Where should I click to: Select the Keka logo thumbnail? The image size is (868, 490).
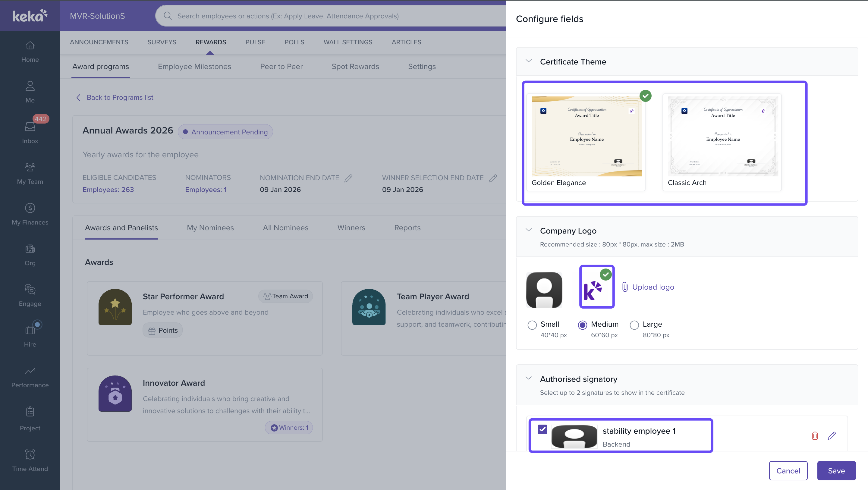[597, 287]
